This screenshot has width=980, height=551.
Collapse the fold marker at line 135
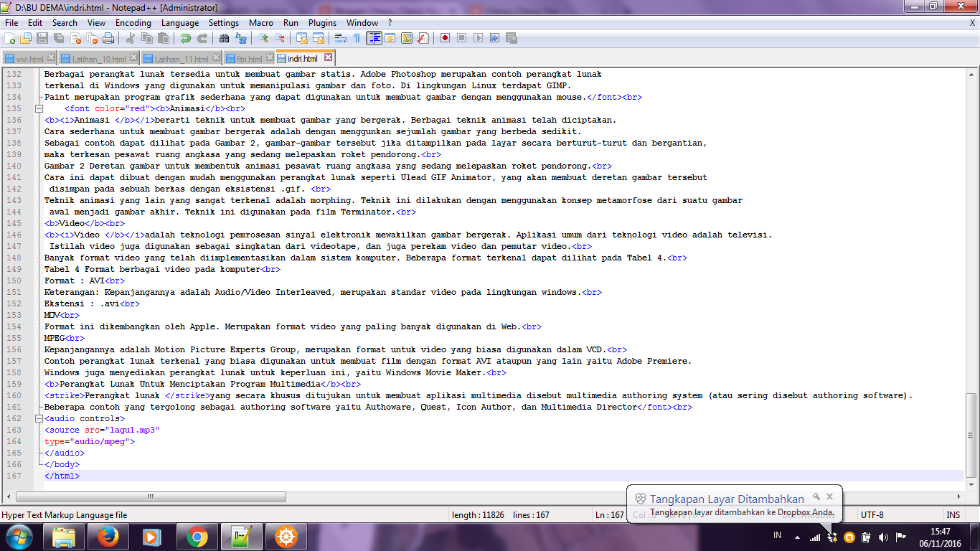38,108
